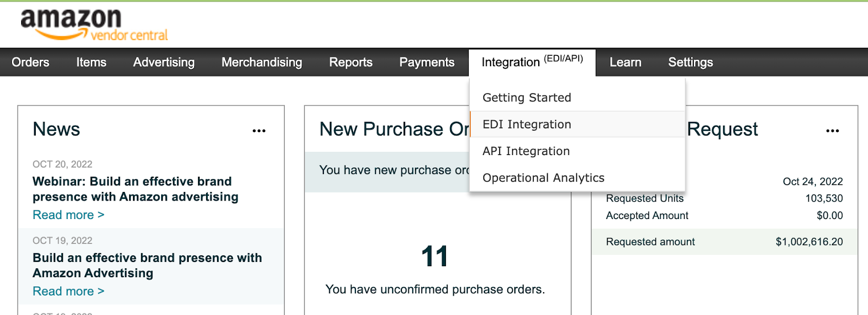Open the Orders menu
This screenshot has width=868, height=315.
point(30,62)
